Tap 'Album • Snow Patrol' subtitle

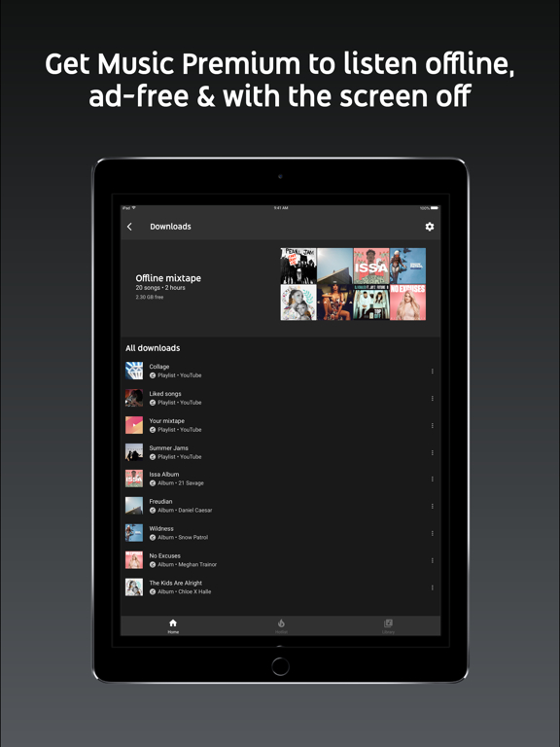coord(183,537)
